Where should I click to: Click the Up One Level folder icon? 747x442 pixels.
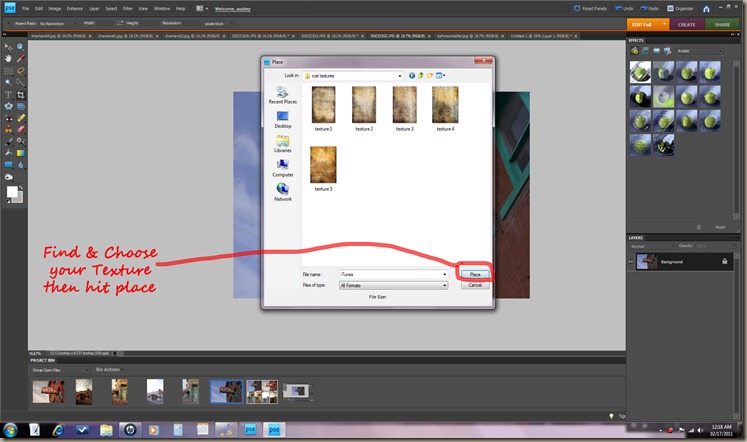[421, 75]
